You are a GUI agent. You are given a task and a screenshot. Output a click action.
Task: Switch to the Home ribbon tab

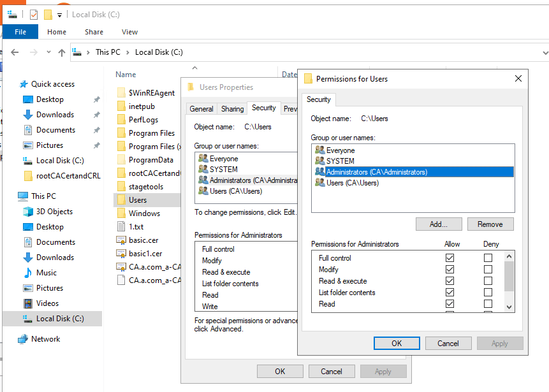coord(57,32)
